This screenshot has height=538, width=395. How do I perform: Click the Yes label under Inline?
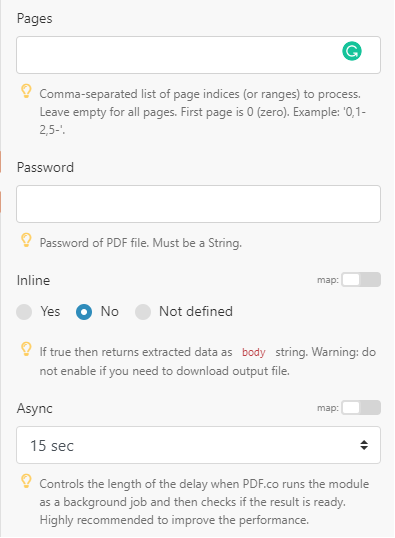click(50, 312)
